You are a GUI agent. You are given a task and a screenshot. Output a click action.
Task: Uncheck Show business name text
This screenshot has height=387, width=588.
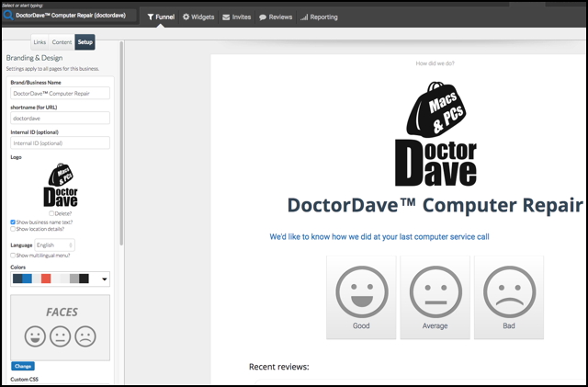[13, 222]
